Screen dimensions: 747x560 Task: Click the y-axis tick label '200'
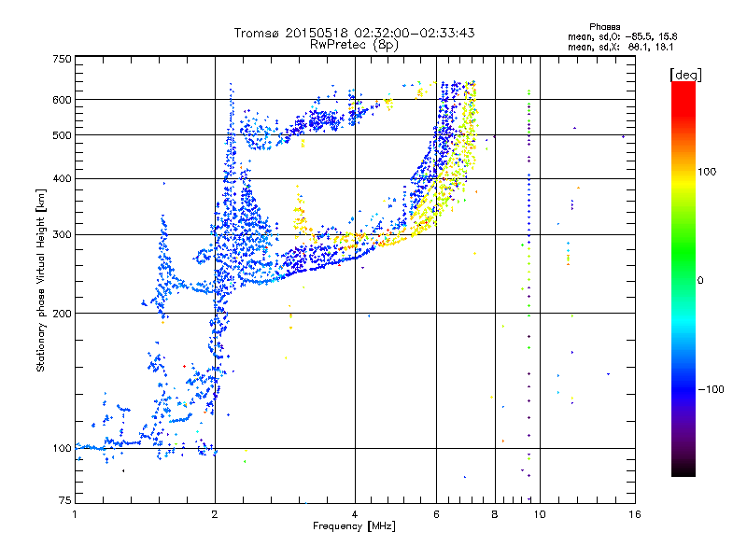point(63,314)
